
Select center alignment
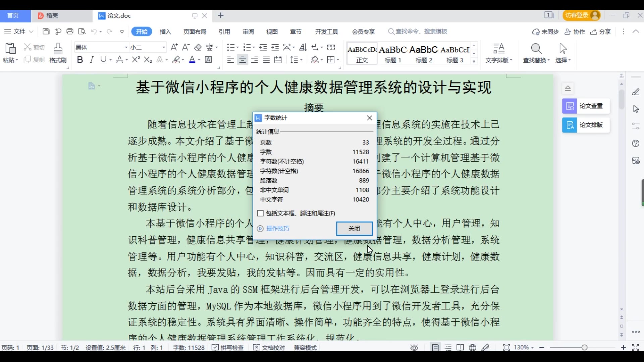pos(243,60)
